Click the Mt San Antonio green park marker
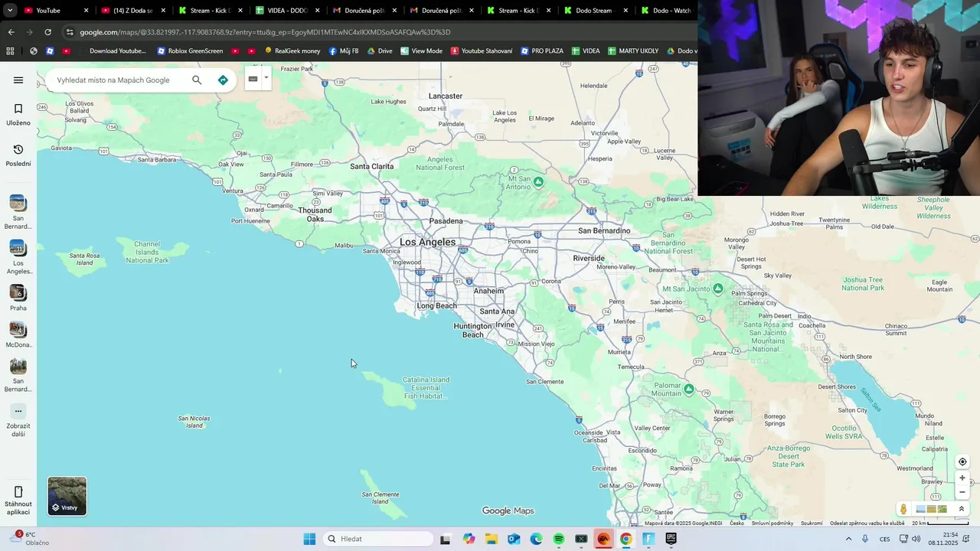Image resolution: width=980 pixels, height=551 pixels. (x=539, y=182)
